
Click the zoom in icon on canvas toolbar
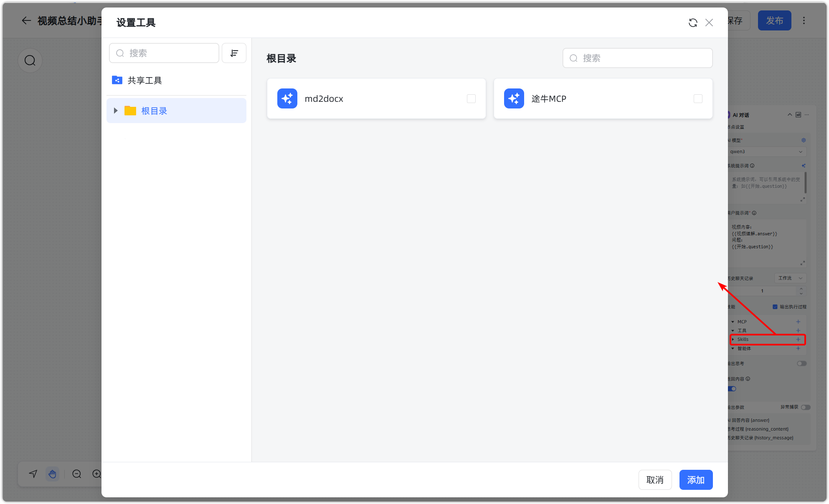coord(97,474)
